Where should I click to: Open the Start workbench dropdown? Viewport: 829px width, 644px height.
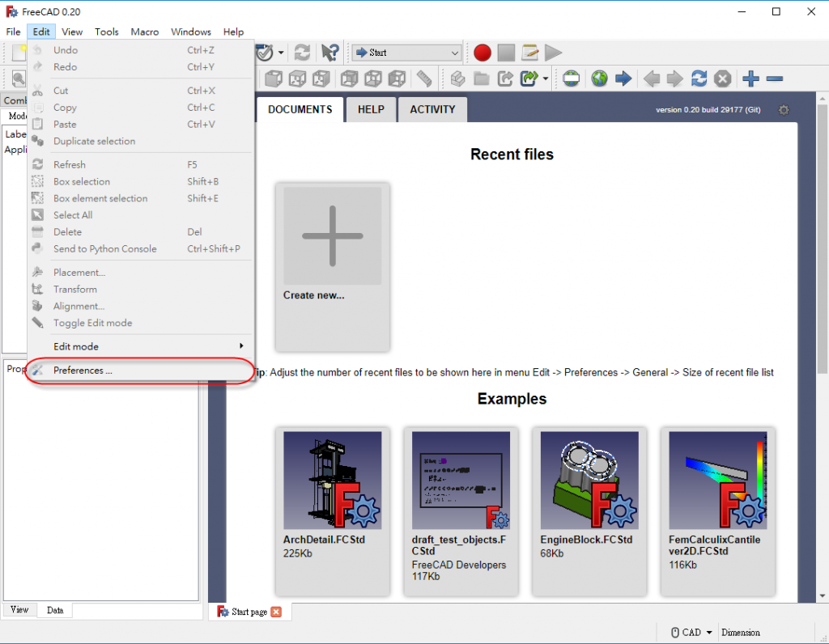(406, 53)
